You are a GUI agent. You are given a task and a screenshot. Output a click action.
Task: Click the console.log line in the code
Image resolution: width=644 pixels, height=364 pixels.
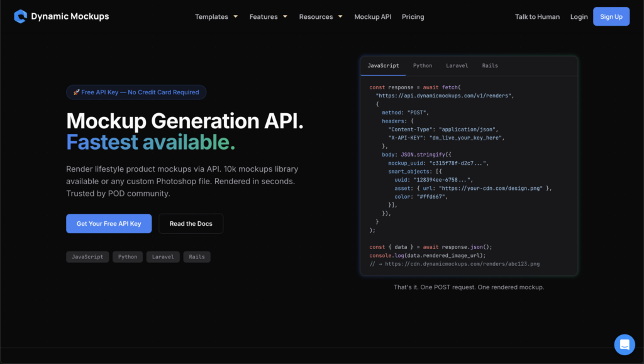pos(428,255)
